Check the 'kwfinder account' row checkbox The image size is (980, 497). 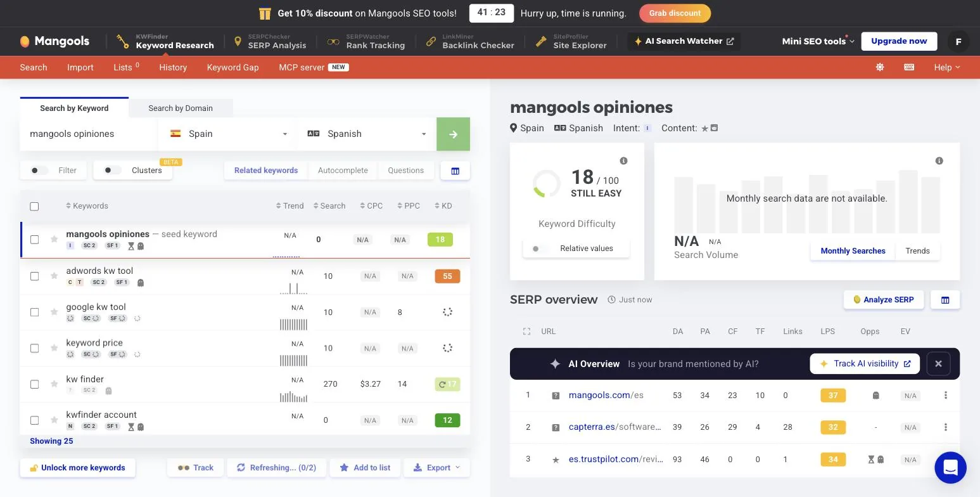coord(34,420)
